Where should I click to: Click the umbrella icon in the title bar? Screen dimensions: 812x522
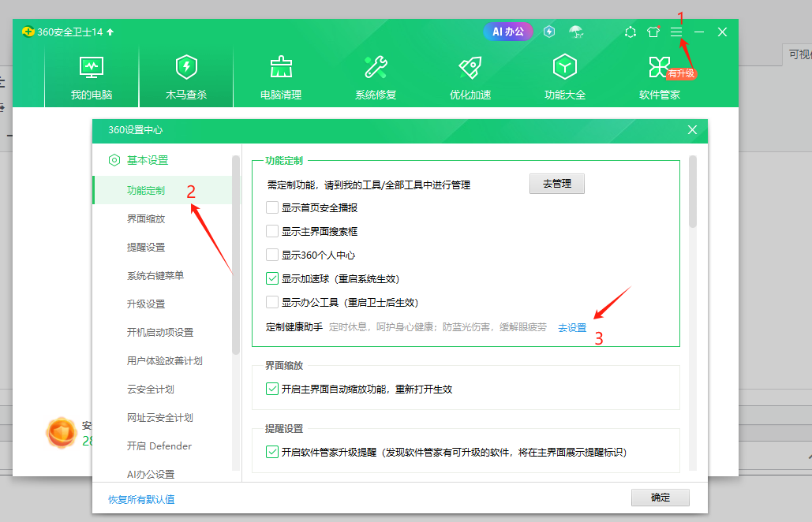pos(576,32)
